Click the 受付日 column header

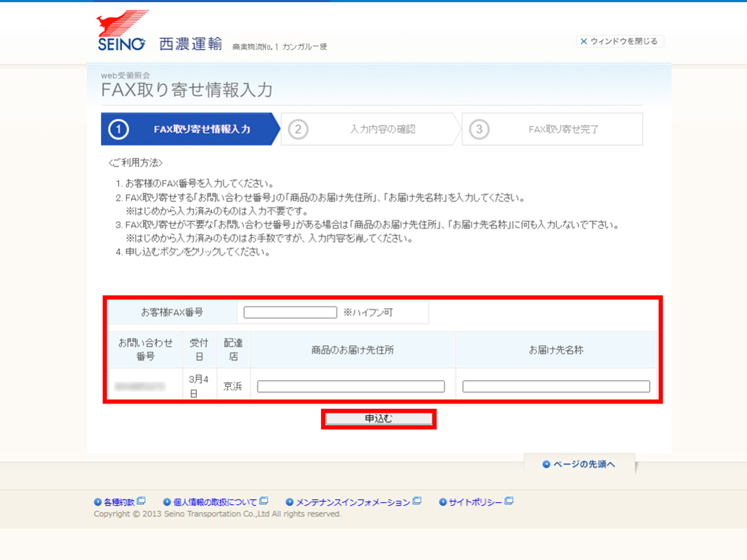[x=199, y=350]
